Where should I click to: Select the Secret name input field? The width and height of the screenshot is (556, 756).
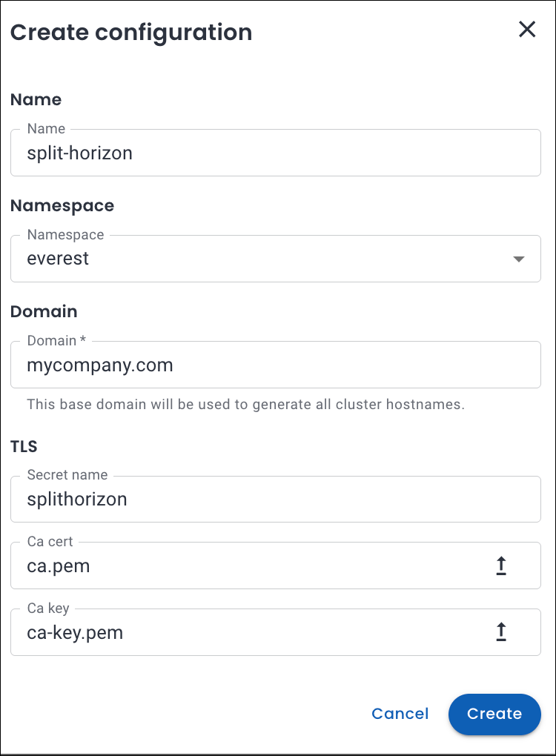(274, 500)
